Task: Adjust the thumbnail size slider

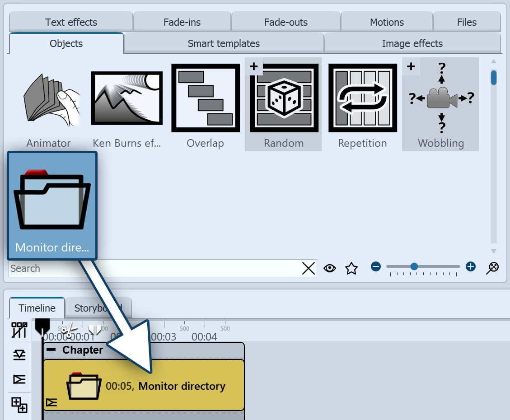Action: [x=414, y=267]
